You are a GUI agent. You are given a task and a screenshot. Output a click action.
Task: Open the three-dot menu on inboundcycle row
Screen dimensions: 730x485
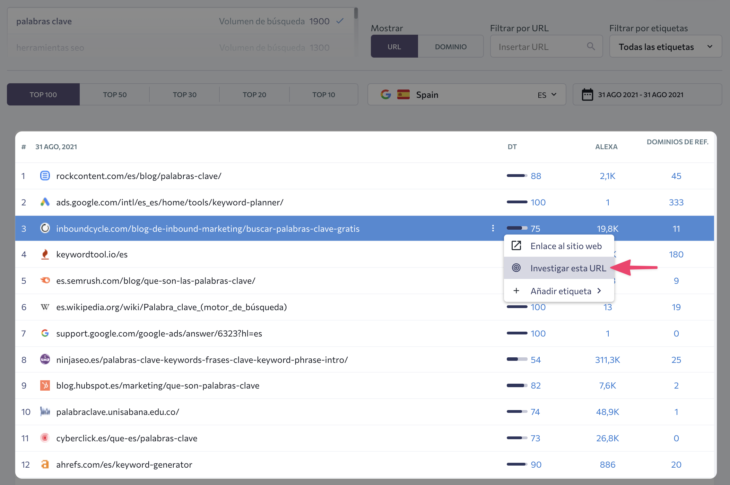point(492,228)
